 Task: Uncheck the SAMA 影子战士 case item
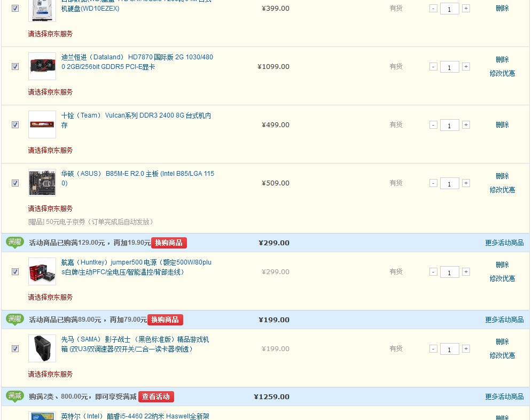15,349
